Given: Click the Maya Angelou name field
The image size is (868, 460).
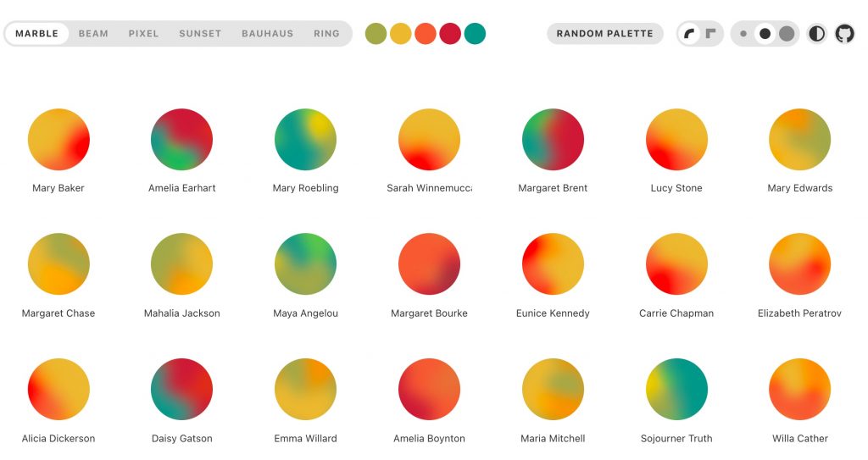Looking at the screenshot, I should pyautogui.click(x=305, y=313).
